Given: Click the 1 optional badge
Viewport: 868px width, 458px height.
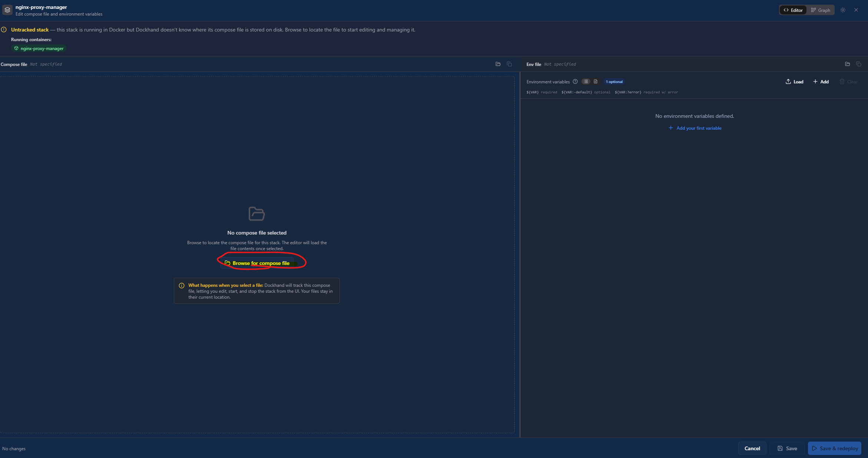Looking at the screenshot, I should pyautogui.click(x=614, y=82).
